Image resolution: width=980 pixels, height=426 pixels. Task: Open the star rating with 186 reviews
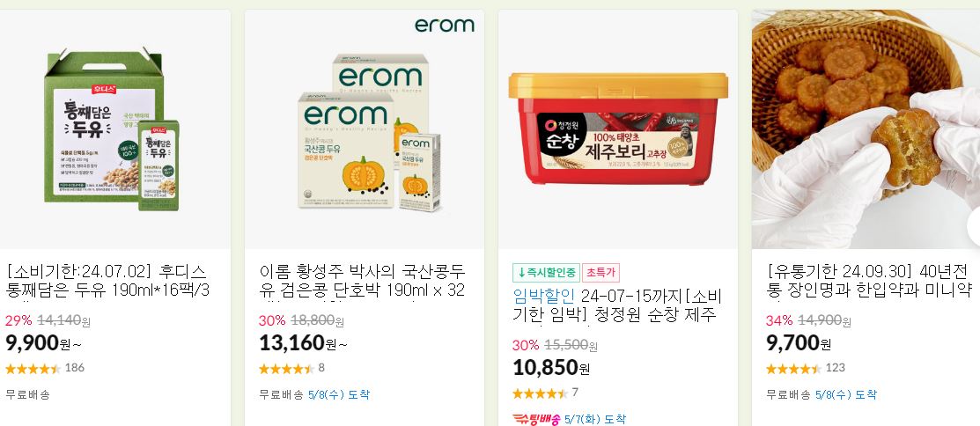(x=44, y=368)
